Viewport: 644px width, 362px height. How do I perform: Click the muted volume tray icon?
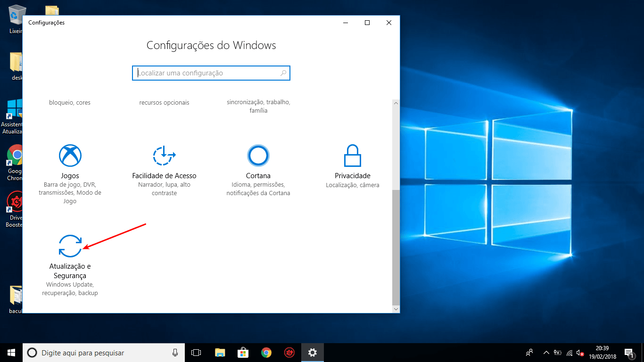click(581, 353)
